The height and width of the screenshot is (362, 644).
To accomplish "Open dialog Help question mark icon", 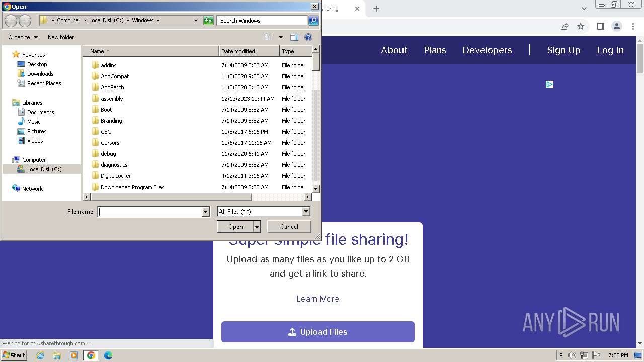I will pyautogui.click(x=308, y=37).
